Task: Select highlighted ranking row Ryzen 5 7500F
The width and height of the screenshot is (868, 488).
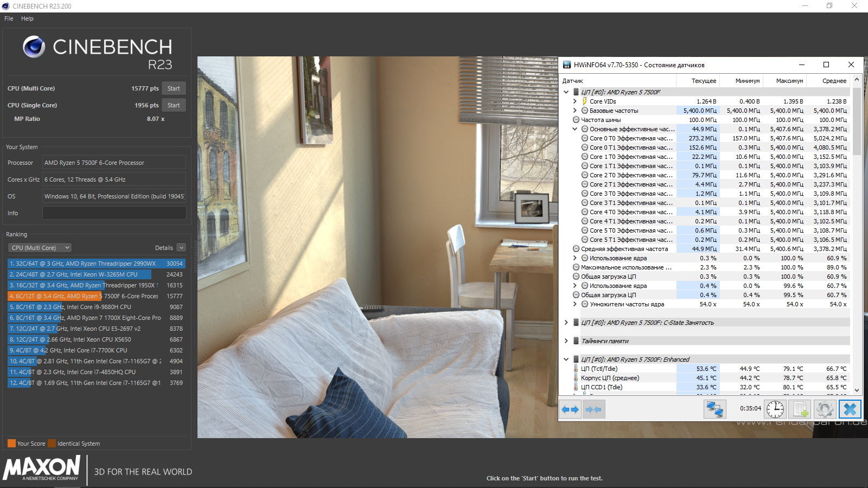Action: [x=96, y=296]
